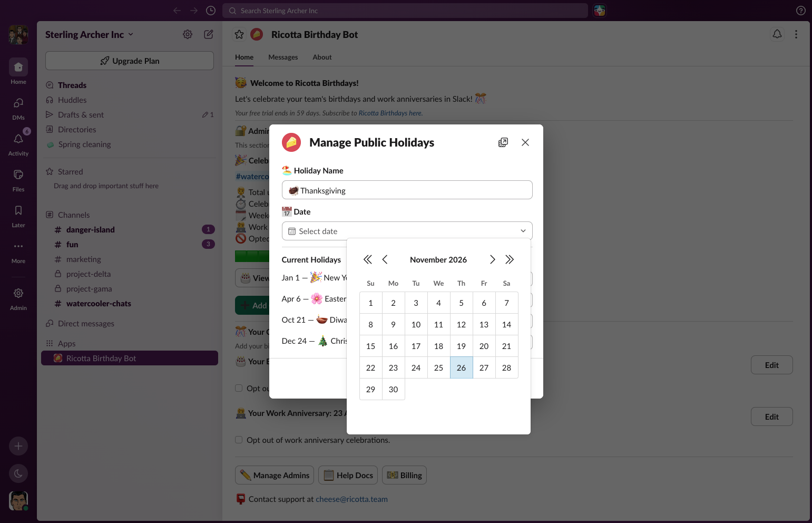The width and height of the screenshot is (812, 523).
Task: Open Threads in the sidebar
Action: click(130, 85)
